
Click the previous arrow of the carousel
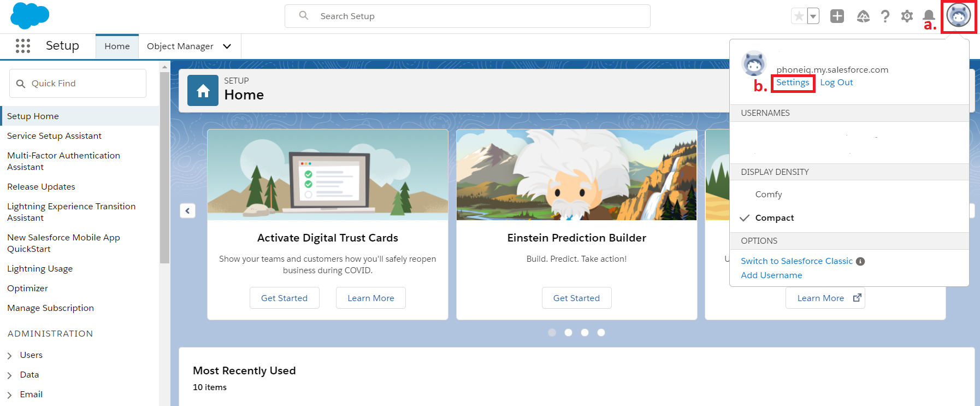tap(187, 210)
